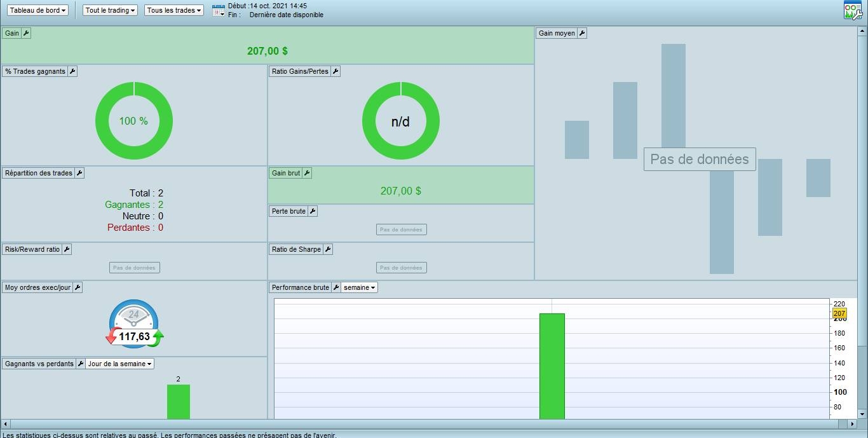Click wrench for Répartition des trades

(x=79, y=173)
